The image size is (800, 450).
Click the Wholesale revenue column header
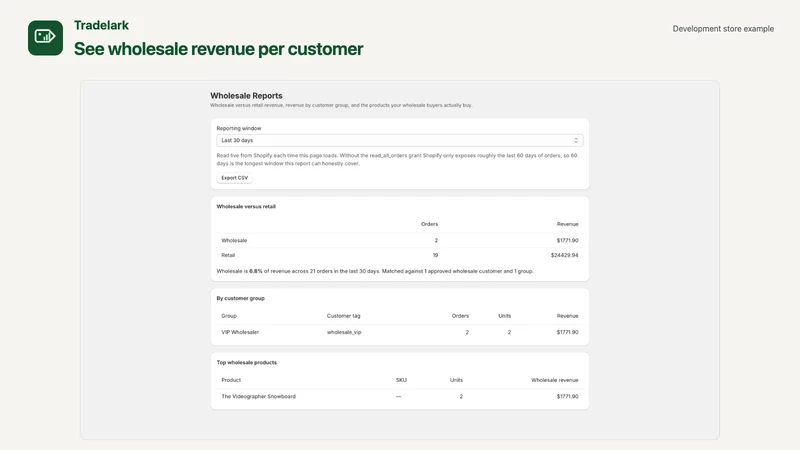tap(555, 380)
